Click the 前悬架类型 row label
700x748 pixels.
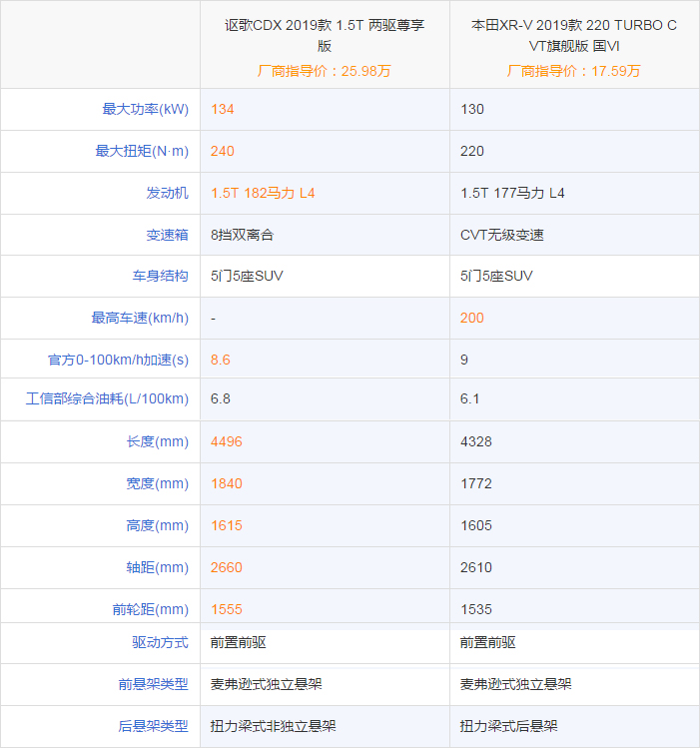click(x=154, y=684)
